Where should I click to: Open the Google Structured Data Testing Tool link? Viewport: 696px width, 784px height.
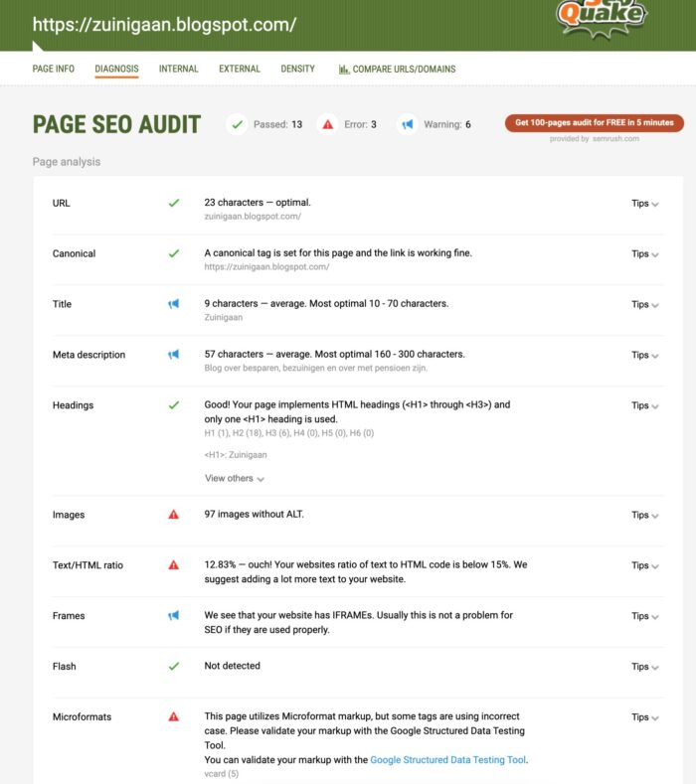447,760
